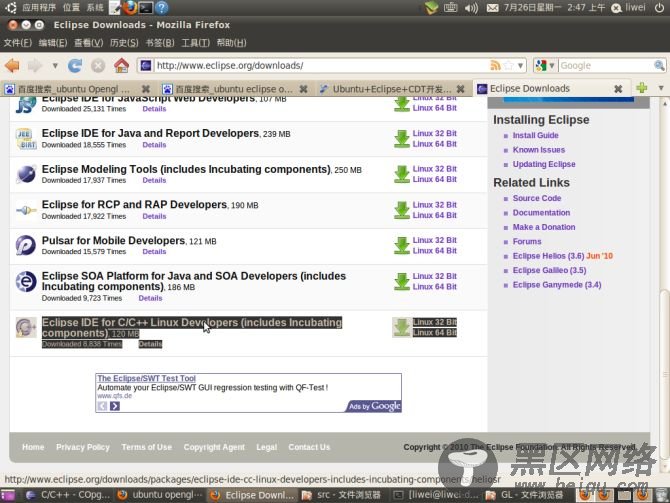This screenshot has height=503, width=670.
Task: Click download arrow for SOA Platform
Action: pos(402,282)
